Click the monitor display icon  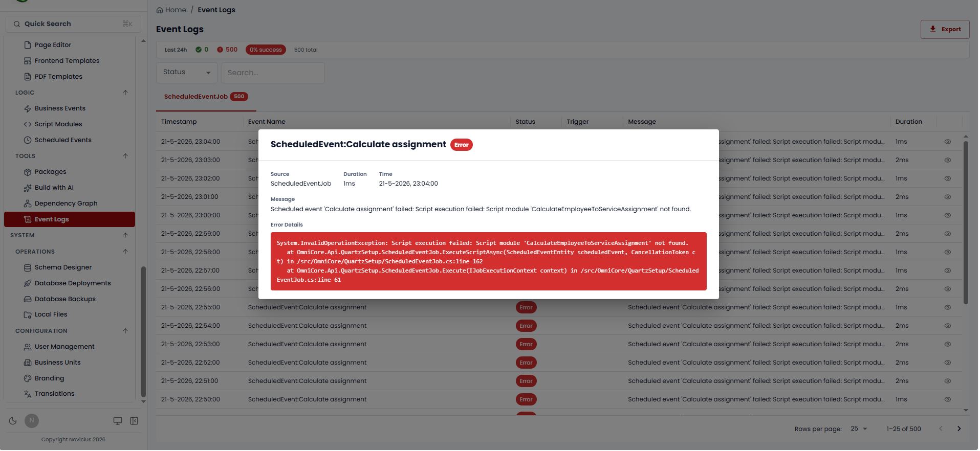[118, 421]
